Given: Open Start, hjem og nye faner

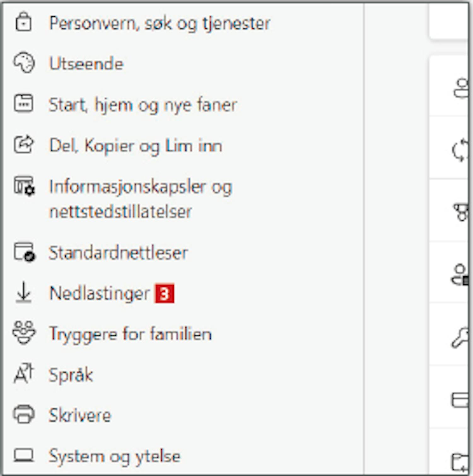Looking at the screenshot, I should point(143,105).
